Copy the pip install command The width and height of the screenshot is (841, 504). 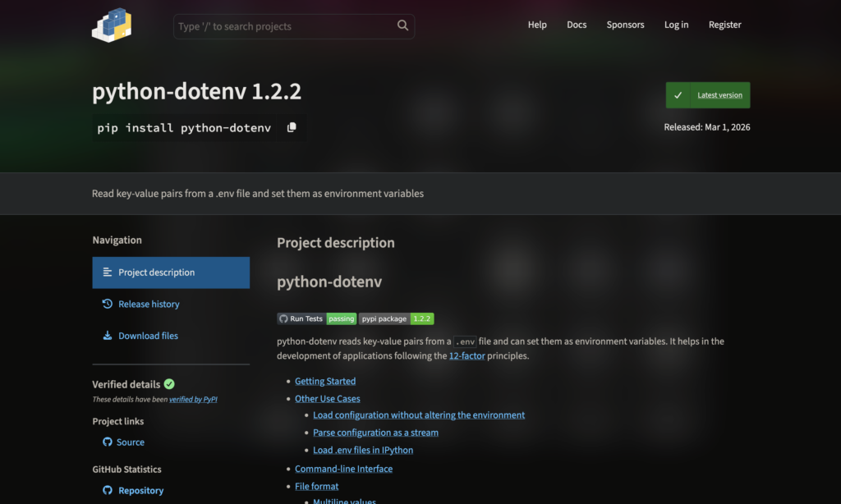coord(292,127)
